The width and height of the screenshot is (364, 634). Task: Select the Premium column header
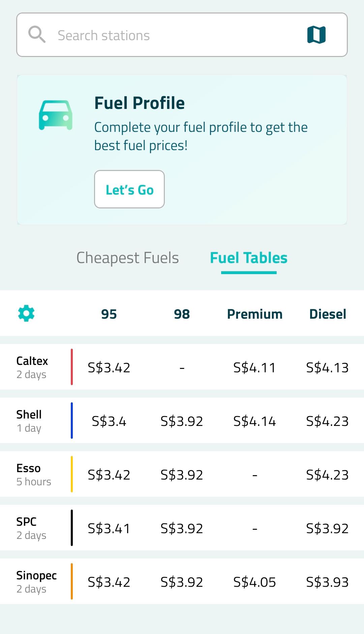coord(255,314)
